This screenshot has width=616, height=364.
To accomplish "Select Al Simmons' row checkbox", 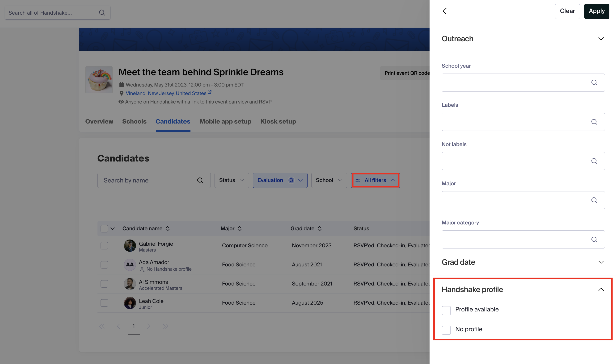I will 104,284.
